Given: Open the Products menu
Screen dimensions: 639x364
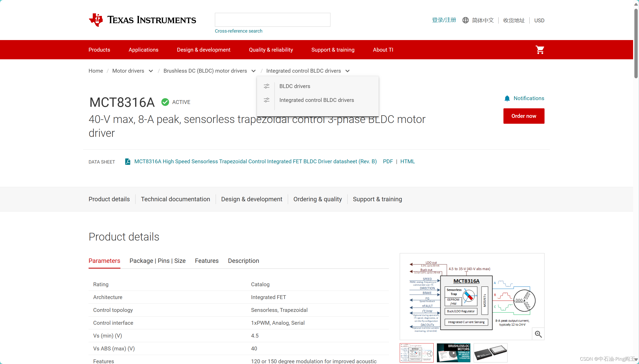Looking at the screenshot, I should (x=99, y=50).
